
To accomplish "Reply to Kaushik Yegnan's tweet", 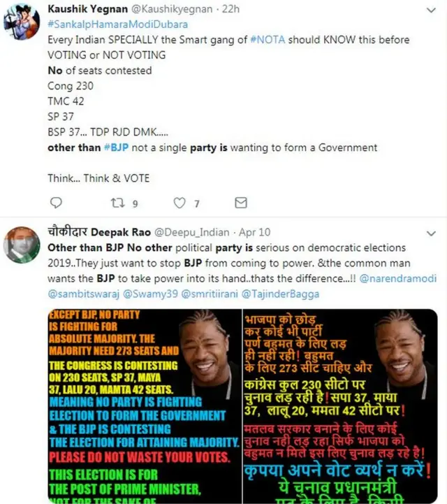I will [56, 203].
